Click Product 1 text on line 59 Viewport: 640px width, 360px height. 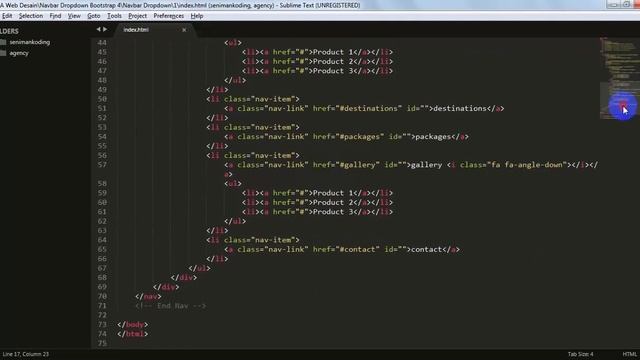(333, 193)
